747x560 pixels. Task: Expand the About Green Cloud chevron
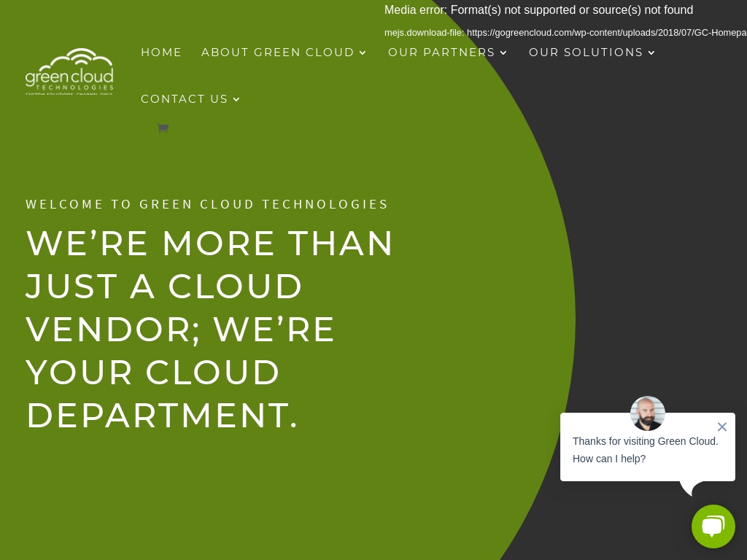coord(363,52)
